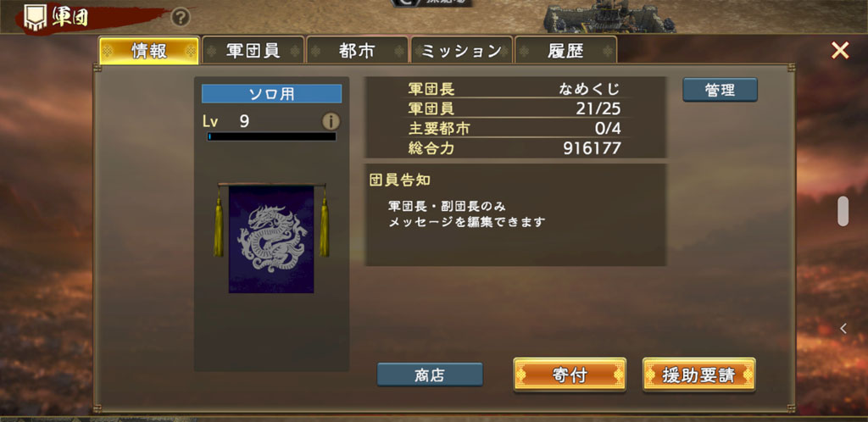The image size is (868, 422).
Task: Switch to the 軍団員 tab
Action: coord(253,51)
